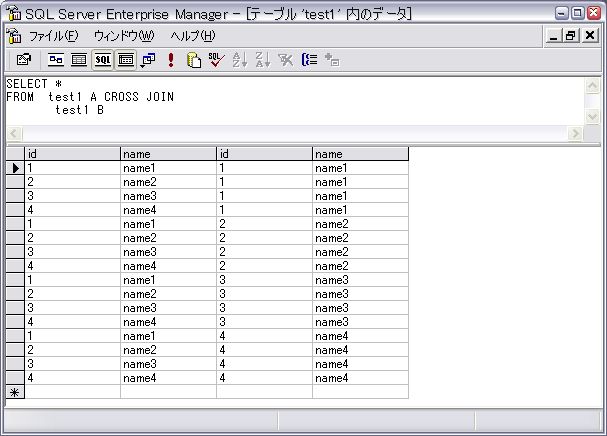This screenshot has height=436, width=607.
Task: Toggle the SQL pane button
Action: pos(103,60)
